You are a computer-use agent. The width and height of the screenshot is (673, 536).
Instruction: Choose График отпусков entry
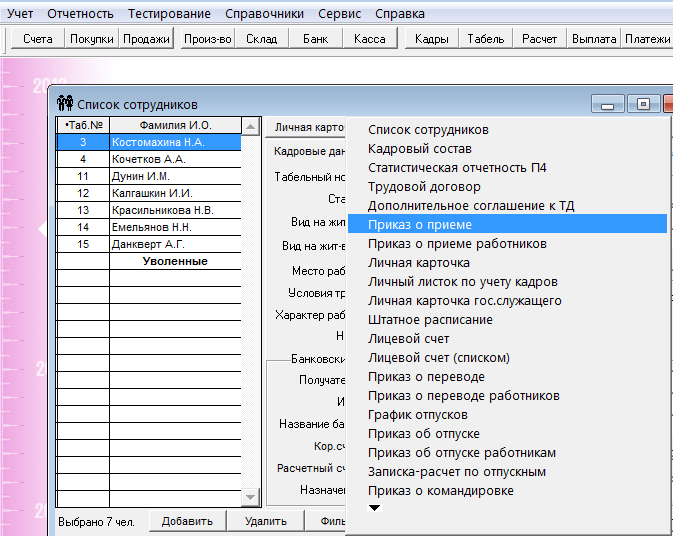[507, 415]
